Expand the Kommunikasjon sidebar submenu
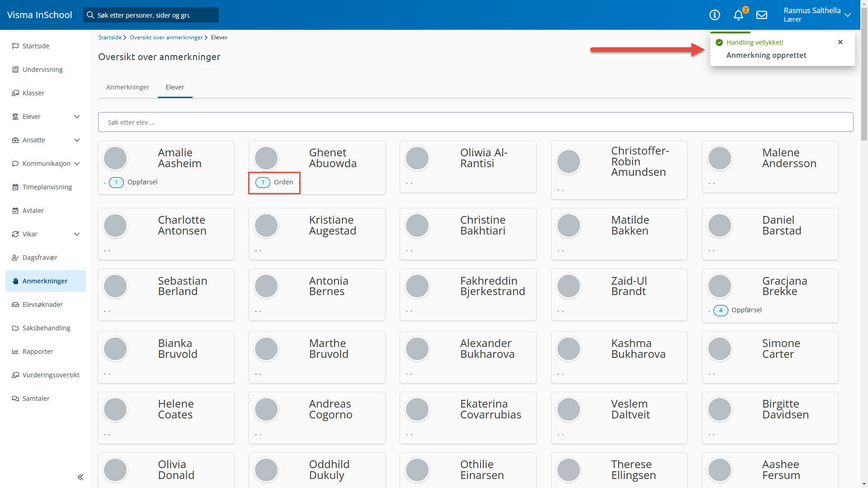 [x=77, y=164]
